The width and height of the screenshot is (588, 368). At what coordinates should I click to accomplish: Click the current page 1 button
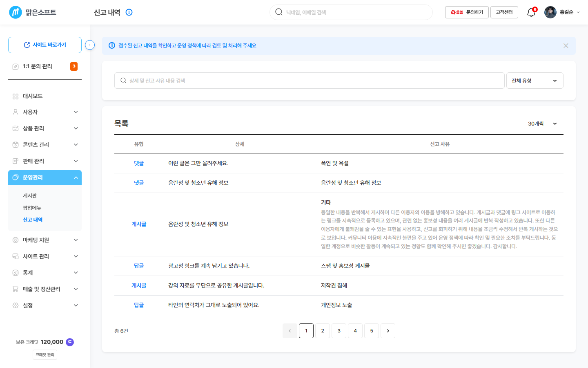pyautogui.click(x=306, y=331)
